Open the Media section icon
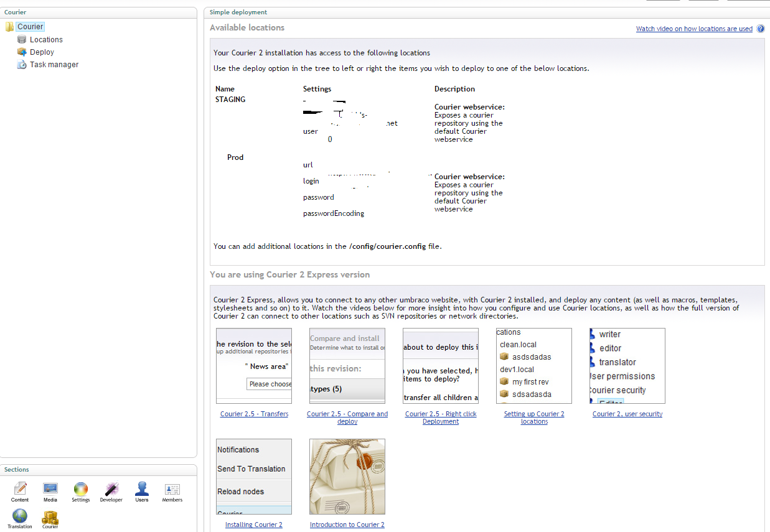The width and height of the screenshot is (770, 532). [x=50, y=489]
